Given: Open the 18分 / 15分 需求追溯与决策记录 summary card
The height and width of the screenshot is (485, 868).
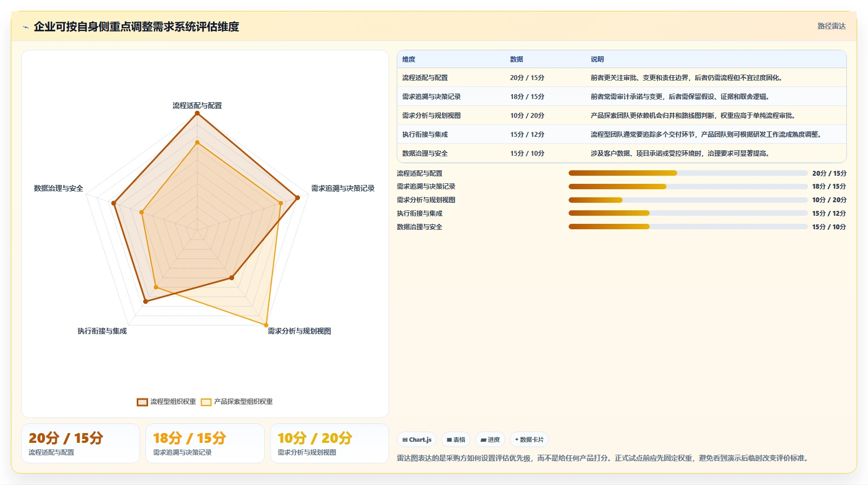Looking at the screenshot, I should (205, 443).
